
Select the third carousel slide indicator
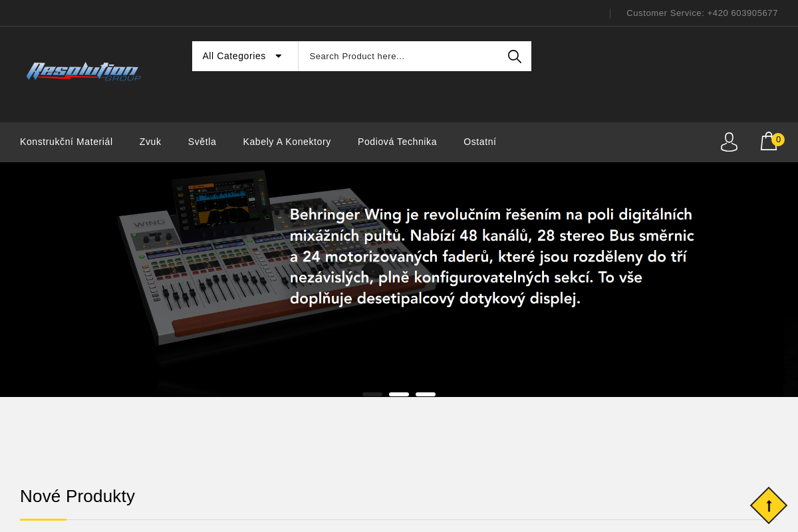[x=426, y=394]
